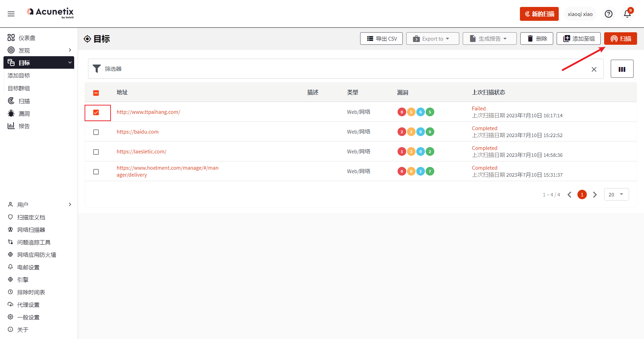This screenshot has width=644, height=339.
Task: Click the Vulnerabilities bug icon
Action: [11, 113]
